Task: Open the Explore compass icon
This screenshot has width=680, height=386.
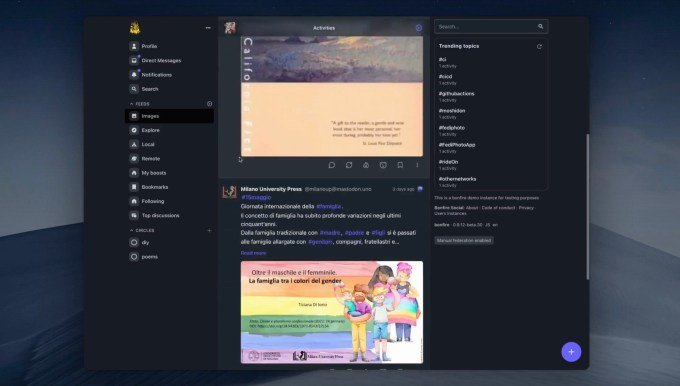Action: 134,130
